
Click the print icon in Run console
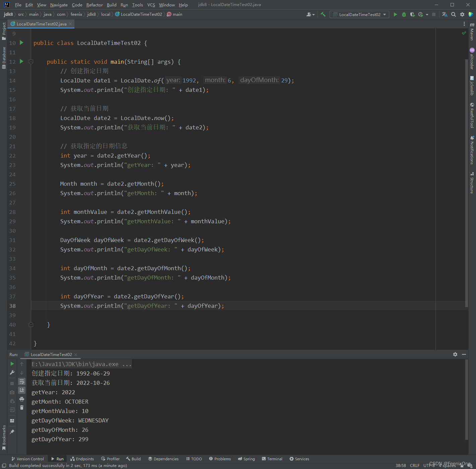(22, 399)
